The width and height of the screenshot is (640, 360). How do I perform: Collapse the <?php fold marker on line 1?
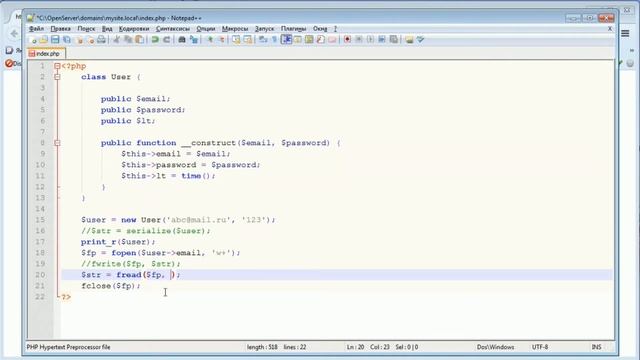(57, 66)
